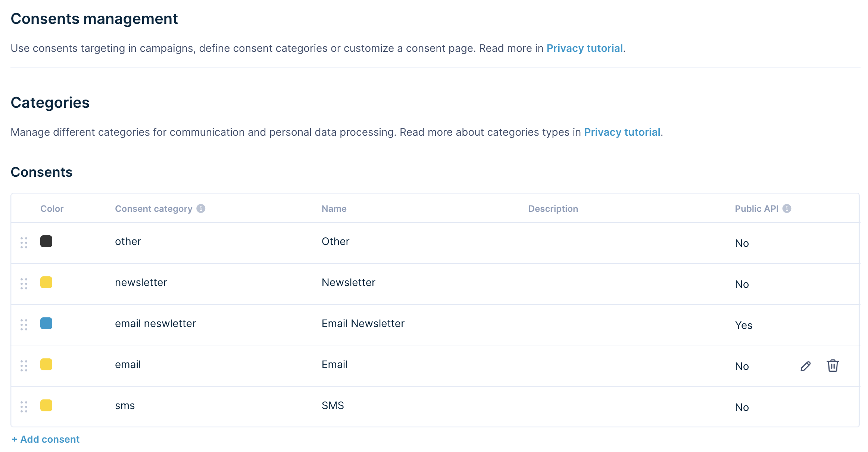Click the yellow swatch for newsletter
868x452 pixels.
pyautogui.click(x=46, y=282)
